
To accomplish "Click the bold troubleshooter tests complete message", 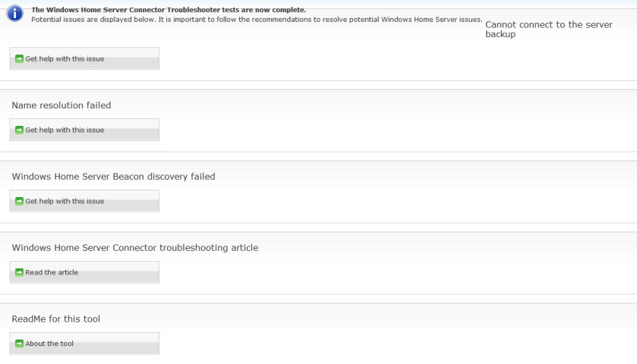I will pyautogui.click(x=169, y=10).
